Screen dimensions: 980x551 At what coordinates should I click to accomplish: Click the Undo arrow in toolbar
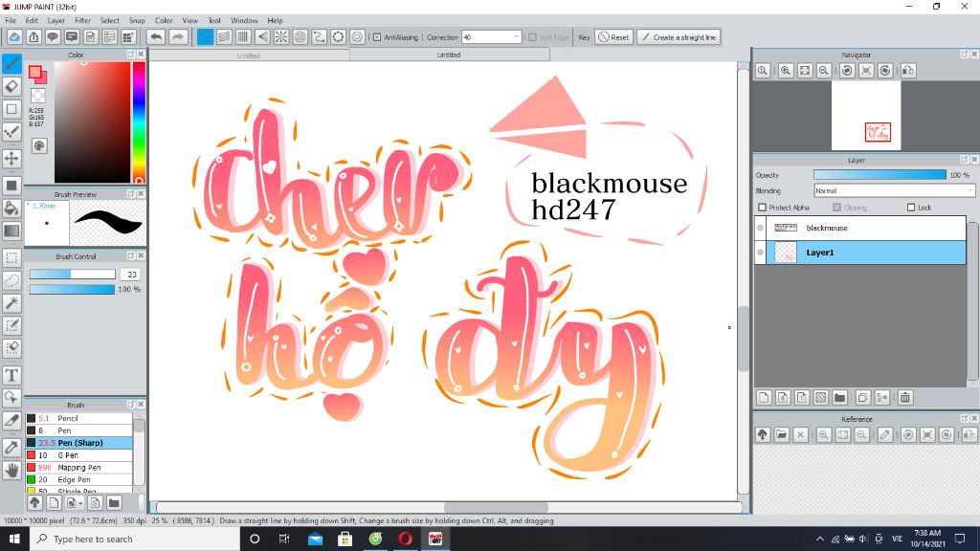[x=156, y=37]
